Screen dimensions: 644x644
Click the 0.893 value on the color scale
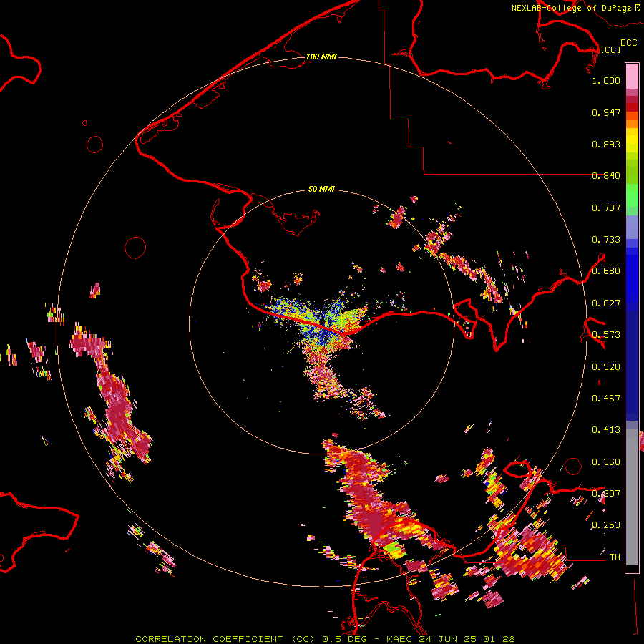pyautogui.click(x=606, y=144)
